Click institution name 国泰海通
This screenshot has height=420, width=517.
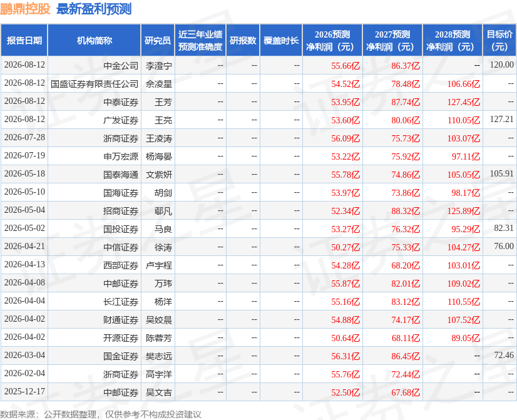click(x=121, y=175)
